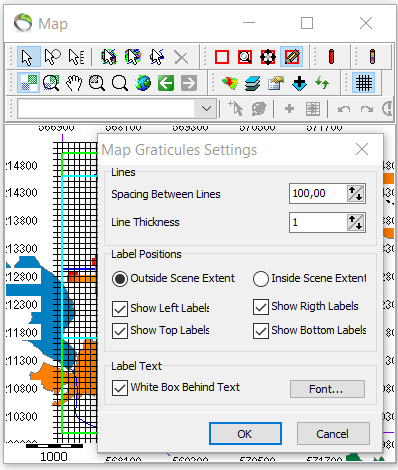The width and height of the screenshot is (398, 470).
Task: Activate the pan hand tool
Action: point(74,83)
